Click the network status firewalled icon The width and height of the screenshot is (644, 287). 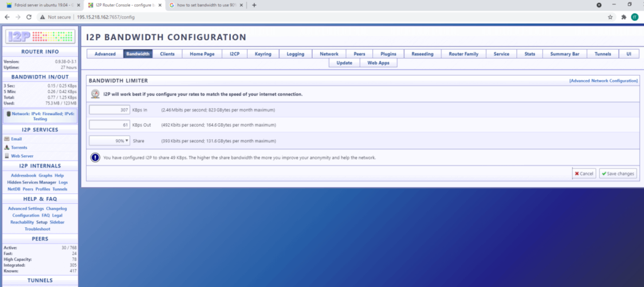point(8,114)
